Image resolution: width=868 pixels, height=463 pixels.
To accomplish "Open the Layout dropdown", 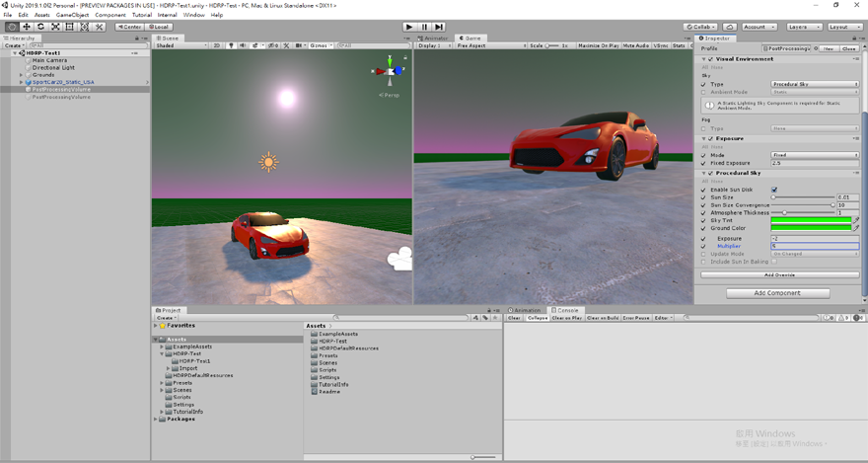I will 844,27.
